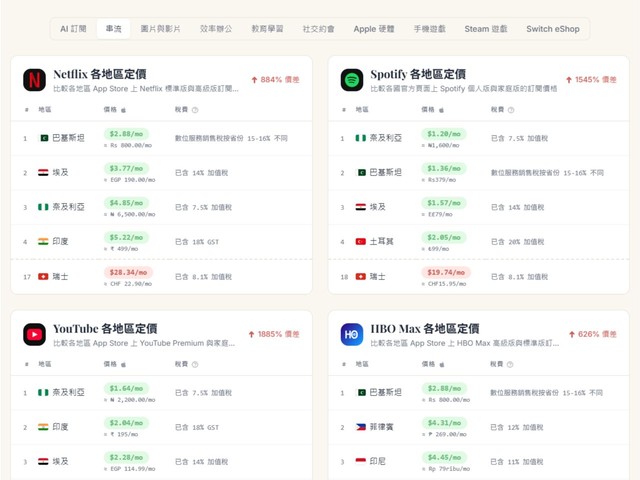The height and width of the screenshot is (480, 640).
Task: Click the Netflix app icon
Action: (34, 80)
